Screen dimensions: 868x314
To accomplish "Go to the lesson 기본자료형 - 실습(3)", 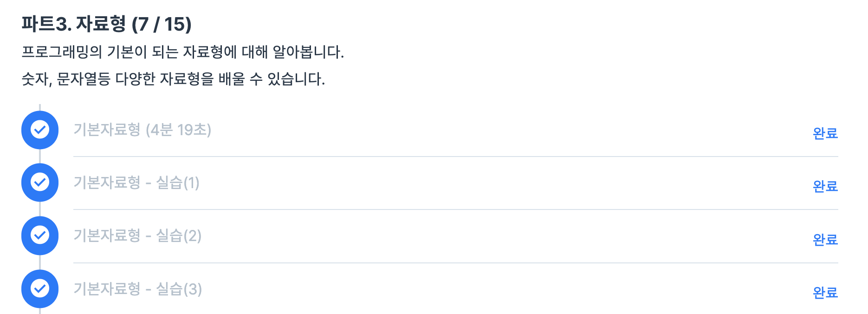I will coord(137,289).
